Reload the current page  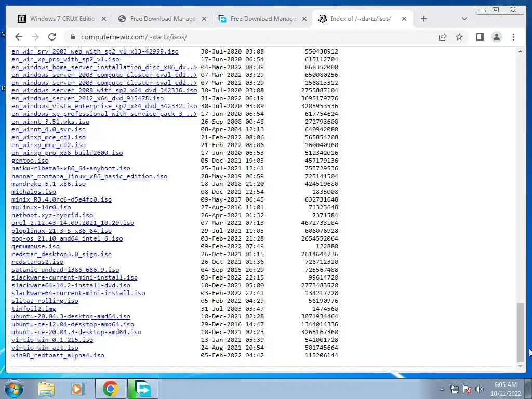(52, 37)
